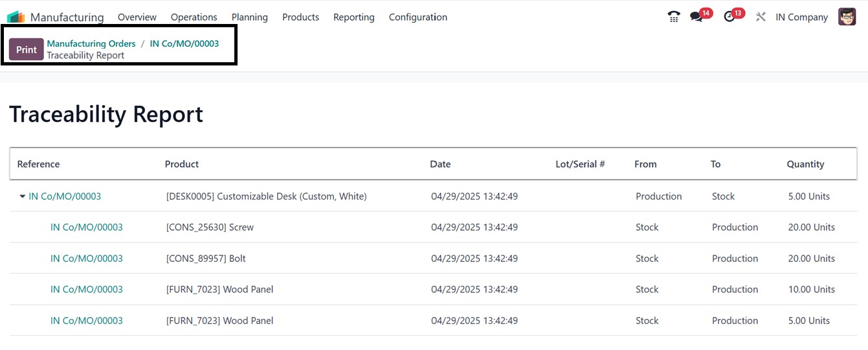Open the Screw row reference link
868x350 pixels.
click(x=86, y=227)
